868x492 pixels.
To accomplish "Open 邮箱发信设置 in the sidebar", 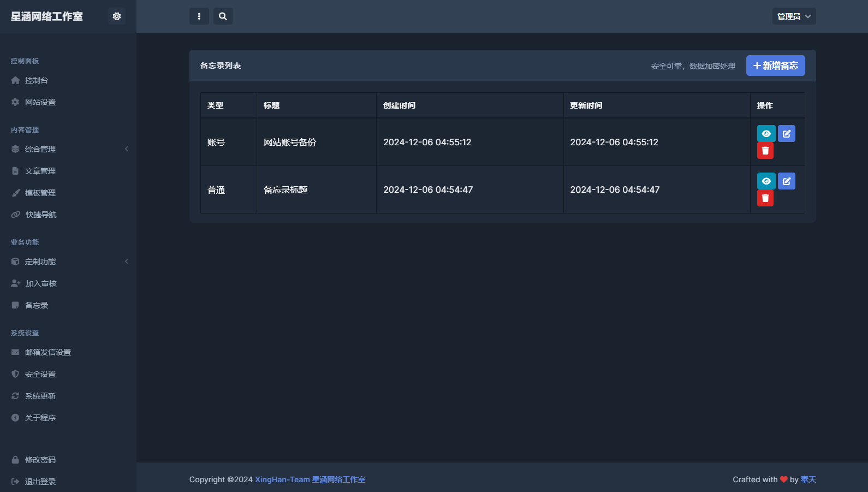I will click(48, 352).
